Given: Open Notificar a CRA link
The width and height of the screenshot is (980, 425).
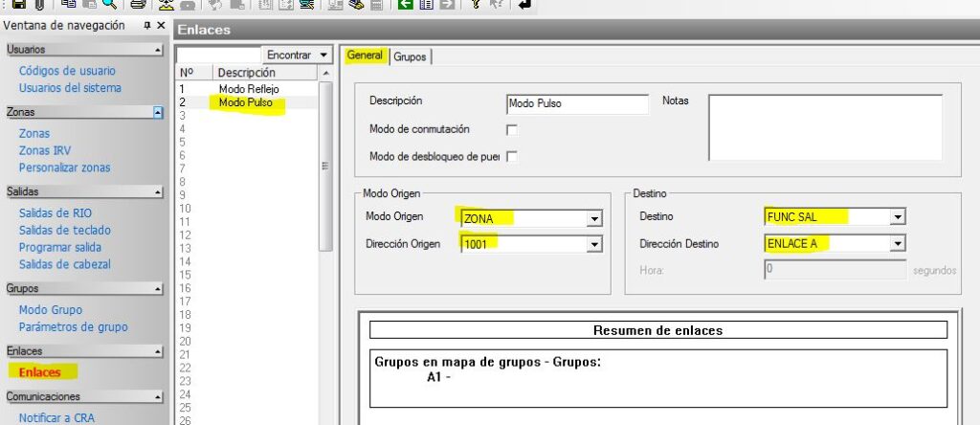Looking at the screenshot, I should tap(56, 418).
